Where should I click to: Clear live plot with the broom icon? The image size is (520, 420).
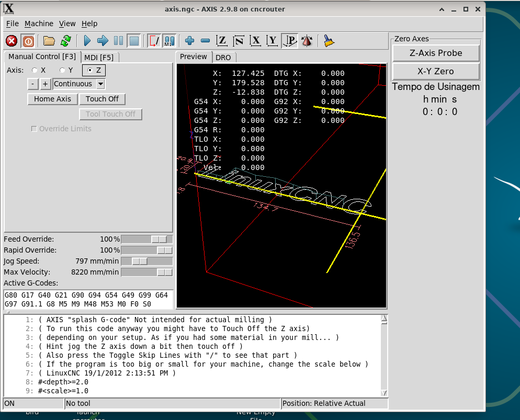pyautogui.click(x=329, y=41)
